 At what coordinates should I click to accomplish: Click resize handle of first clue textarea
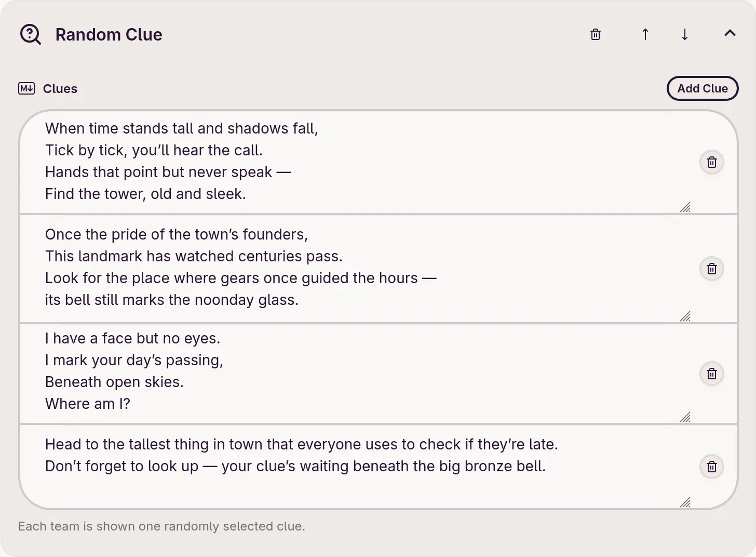685,208
